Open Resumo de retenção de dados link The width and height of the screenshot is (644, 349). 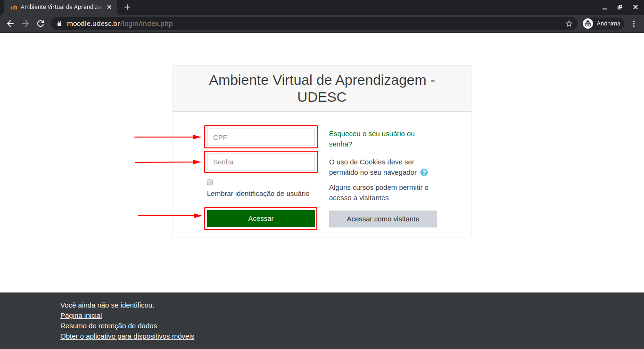108,326
